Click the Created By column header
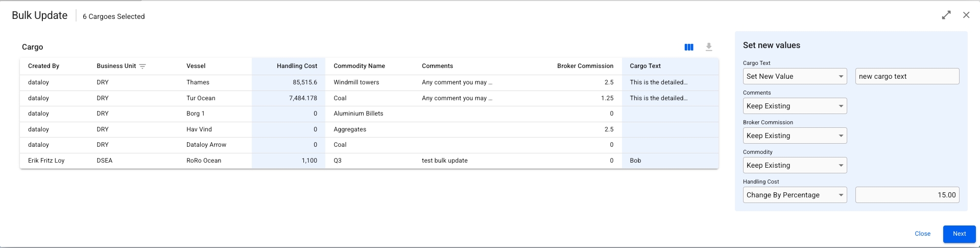Image resolution: width=980 pixels, height=248 pixels. [x=44, y=66]
